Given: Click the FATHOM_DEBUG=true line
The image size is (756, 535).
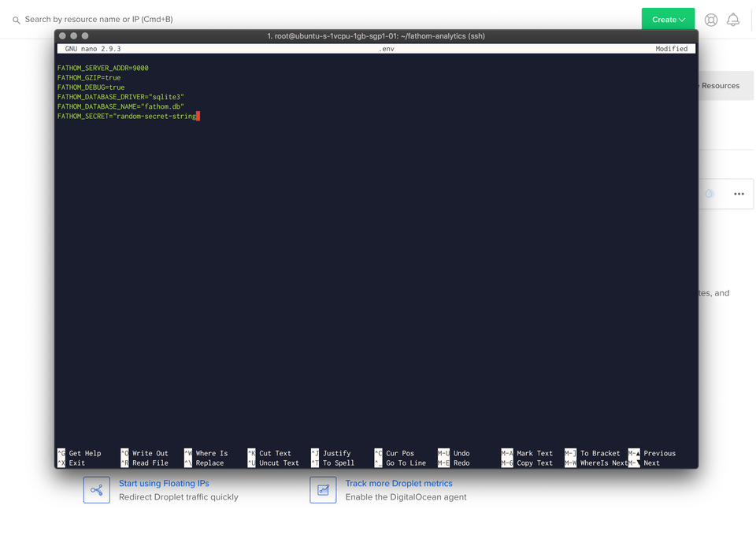Looking at the screenshot, I should click(x=91, y=87).
